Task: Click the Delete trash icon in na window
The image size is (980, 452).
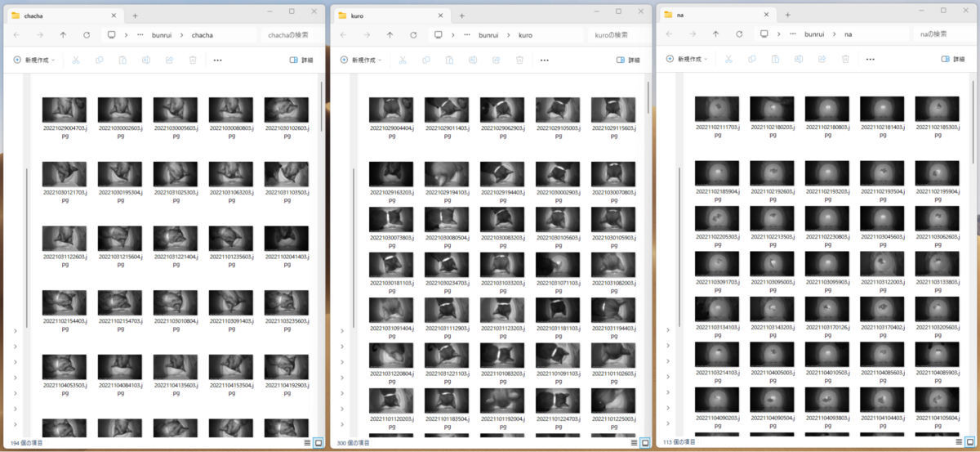Action: tap(845, 59)
